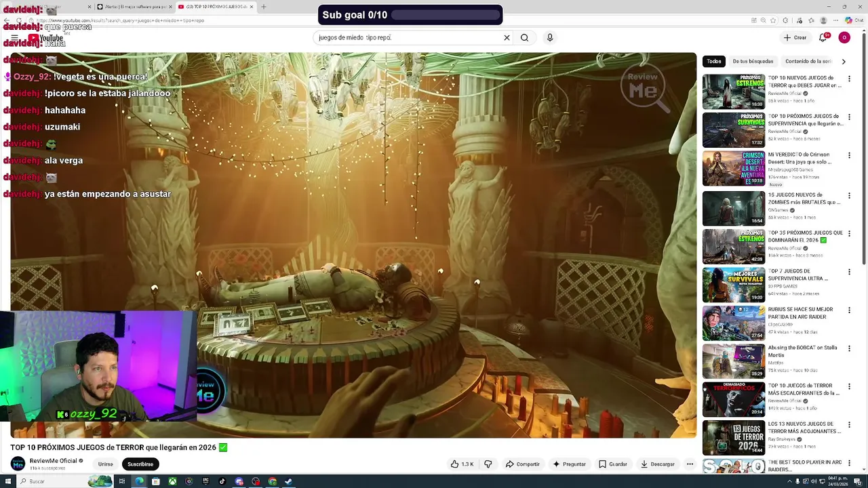
Task: Open the ReviewMe Oficial channel avatar
Action: 18,464
